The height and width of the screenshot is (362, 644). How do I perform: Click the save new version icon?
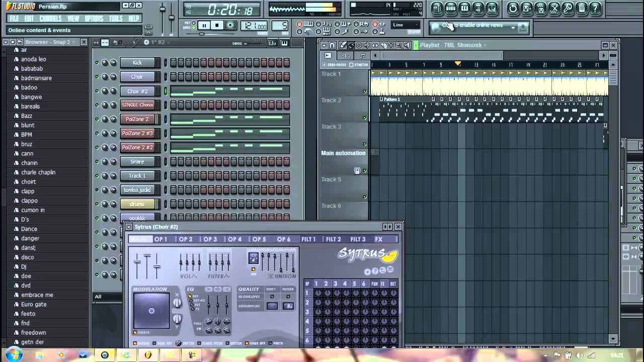(x=527, y=8)
